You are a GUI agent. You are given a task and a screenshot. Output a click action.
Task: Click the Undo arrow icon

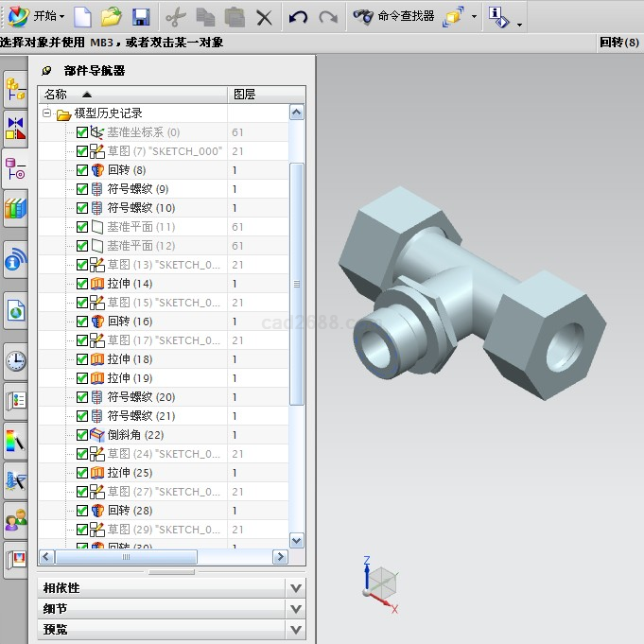click(x=298, y=16)
